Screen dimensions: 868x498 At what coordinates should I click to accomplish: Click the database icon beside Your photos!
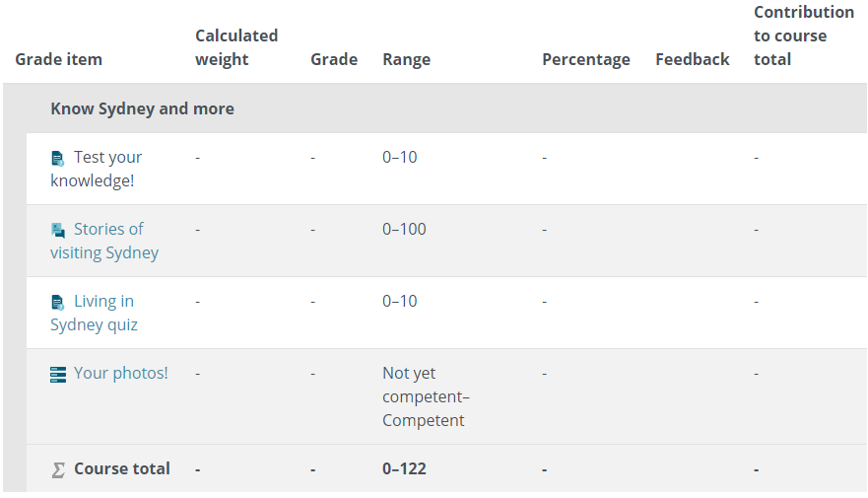click(x=58, y=375)
